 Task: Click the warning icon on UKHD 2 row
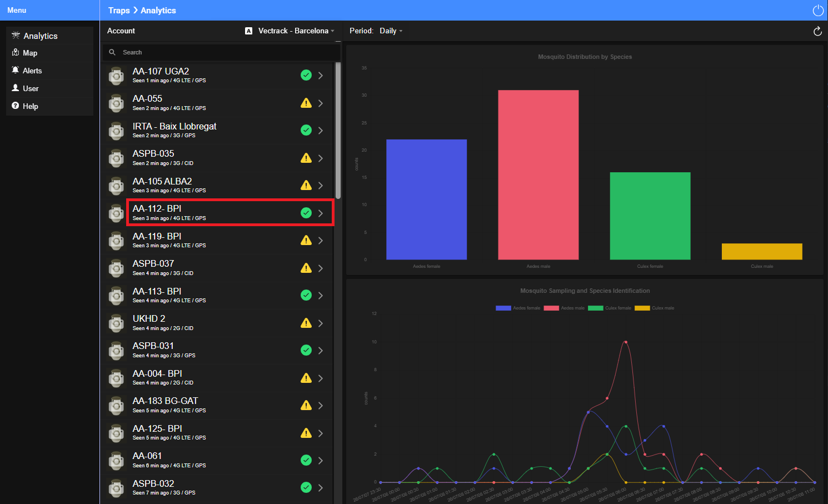point(306,323)
